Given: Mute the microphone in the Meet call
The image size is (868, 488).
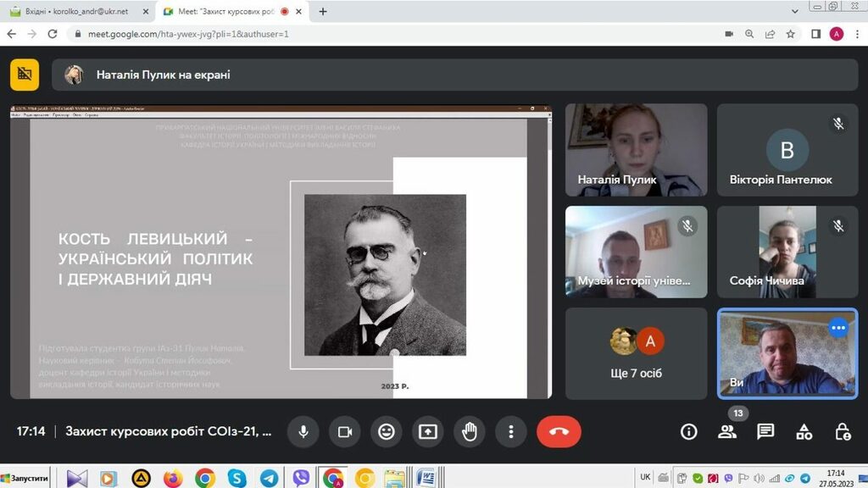Looking at the screenshot, I should [x=303, y=432].
